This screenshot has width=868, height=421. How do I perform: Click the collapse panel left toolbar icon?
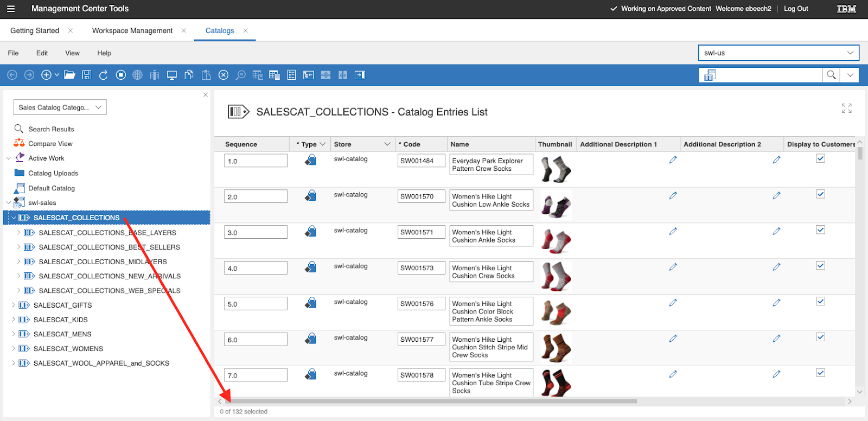309,75
